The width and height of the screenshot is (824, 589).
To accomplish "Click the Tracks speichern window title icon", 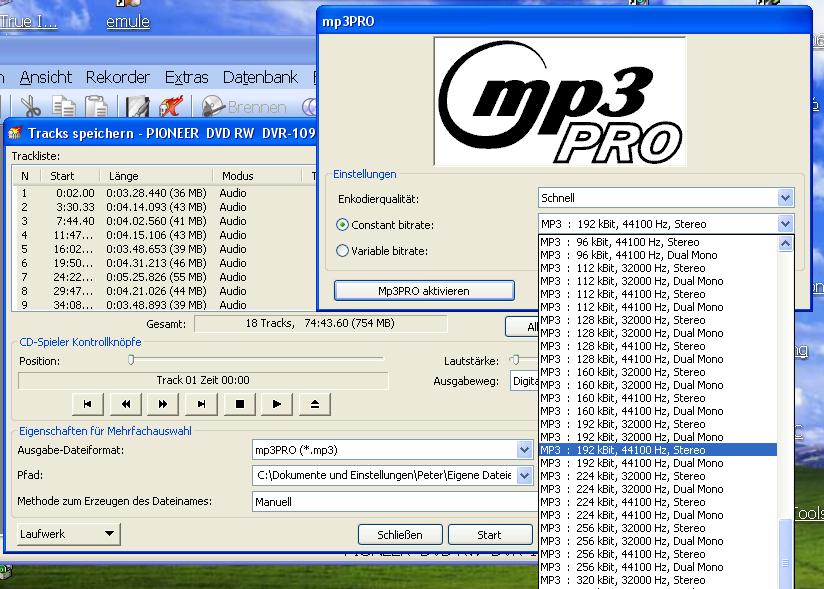I will click(15, 133).
